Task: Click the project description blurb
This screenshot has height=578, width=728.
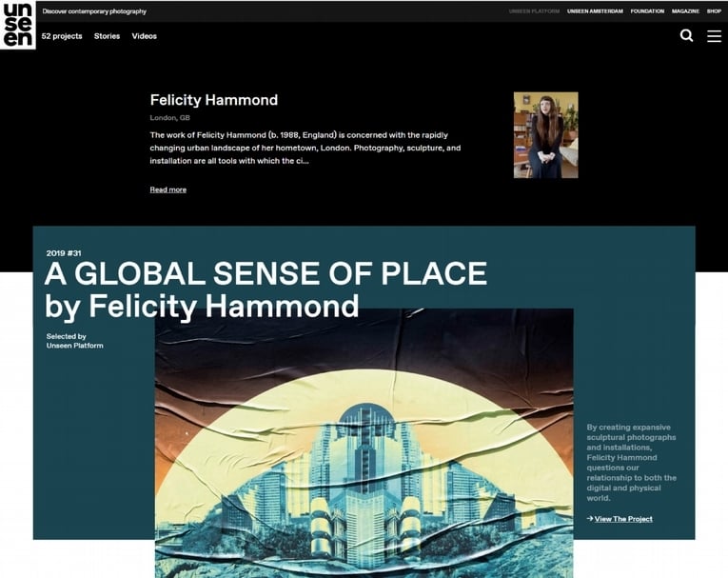Action: click(x=631, y=463)
